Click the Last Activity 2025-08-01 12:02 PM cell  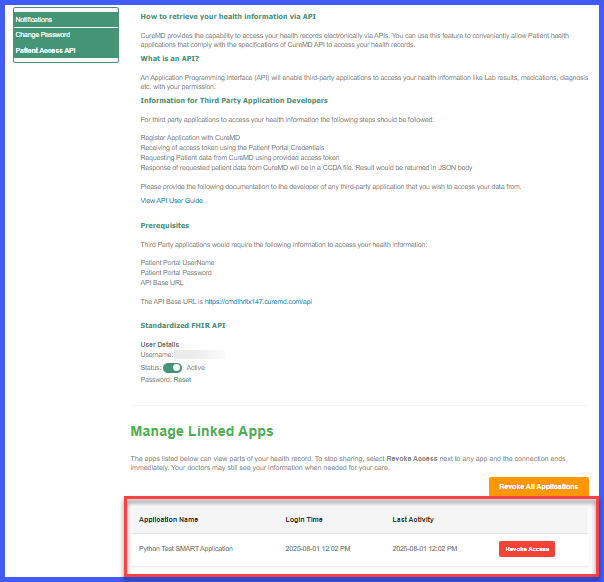[424, 548]
